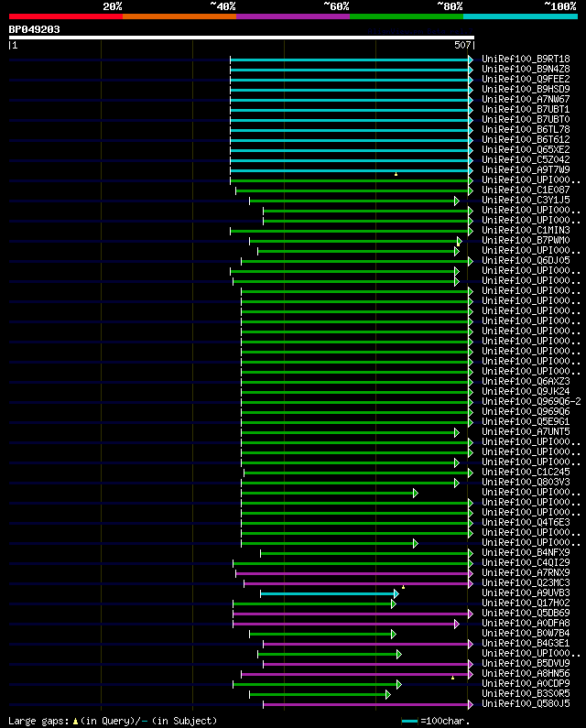Select the UniRef100_Q4T6E3 label

click(526, 522)
